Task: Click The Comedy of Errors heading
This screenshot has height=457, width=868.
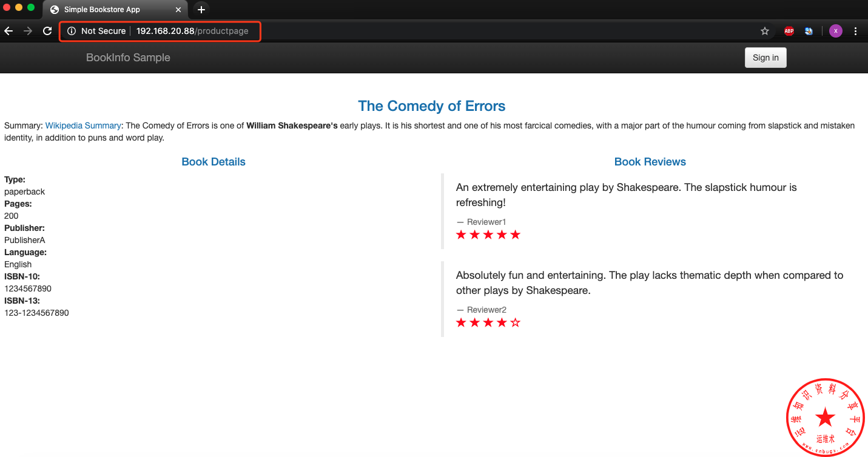Action: 431,106
